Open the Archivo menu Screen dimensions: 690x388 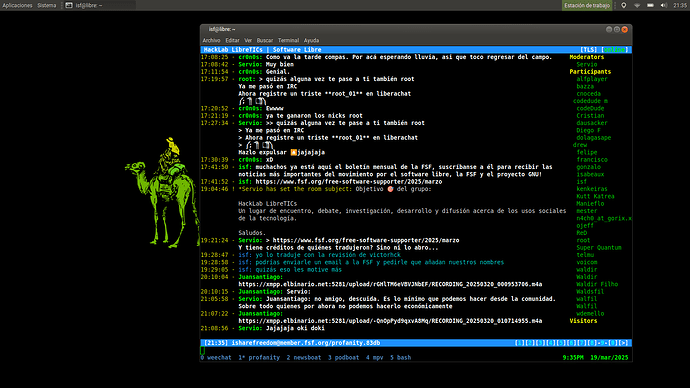(211, 40)
